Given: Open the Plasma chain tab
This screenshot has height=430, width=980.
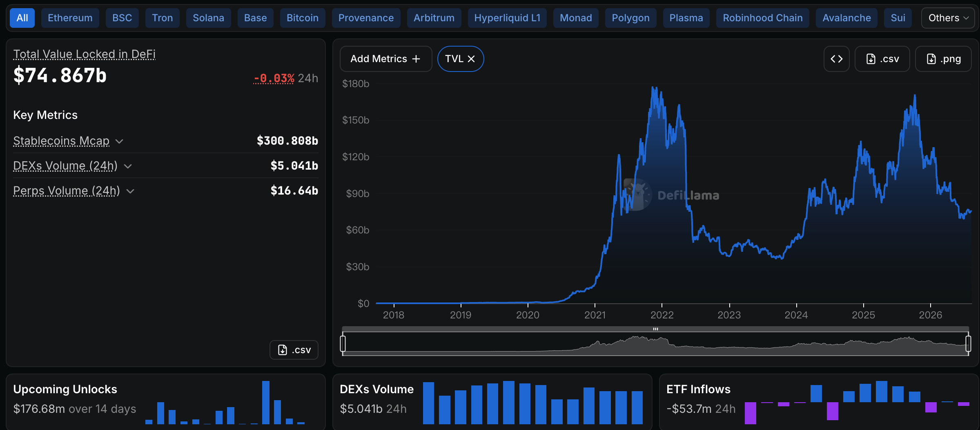Looking at the screenshot, I should pos(686,18).
